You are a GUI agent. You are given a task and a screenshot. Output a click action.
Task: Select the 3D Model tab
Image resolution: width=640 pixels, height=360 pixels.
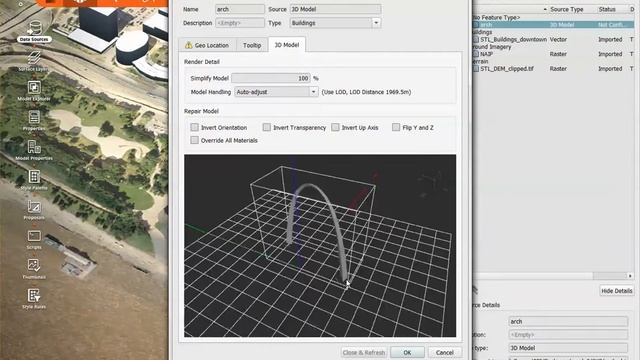(x=287, y=44)
